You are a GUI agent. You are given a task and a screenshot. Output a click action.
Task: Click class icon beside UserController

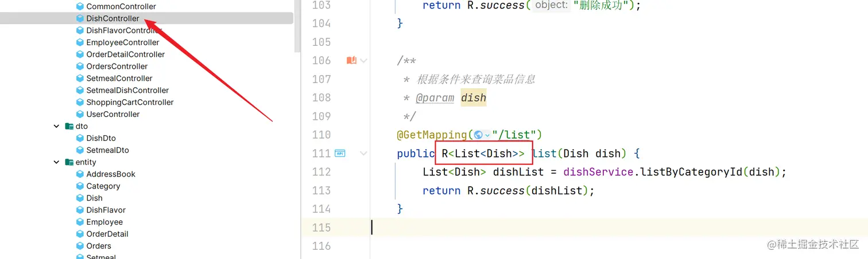coord(80,115)
